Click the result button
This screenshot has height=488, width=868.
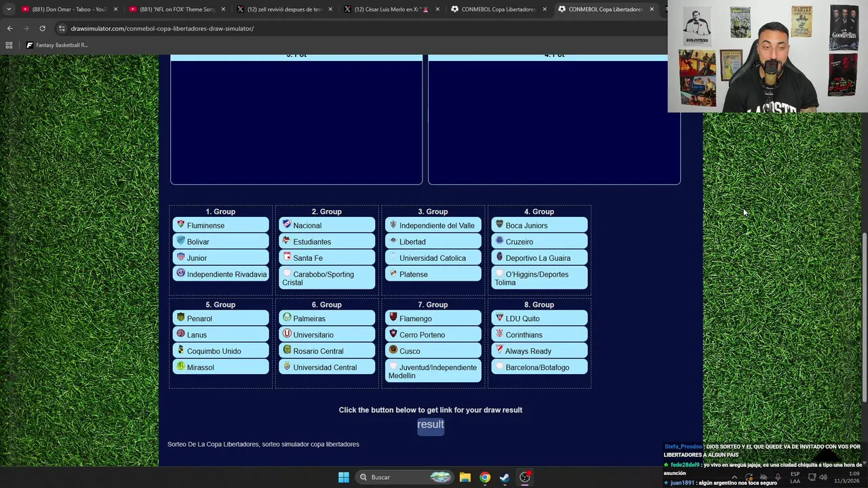point(431,425)
